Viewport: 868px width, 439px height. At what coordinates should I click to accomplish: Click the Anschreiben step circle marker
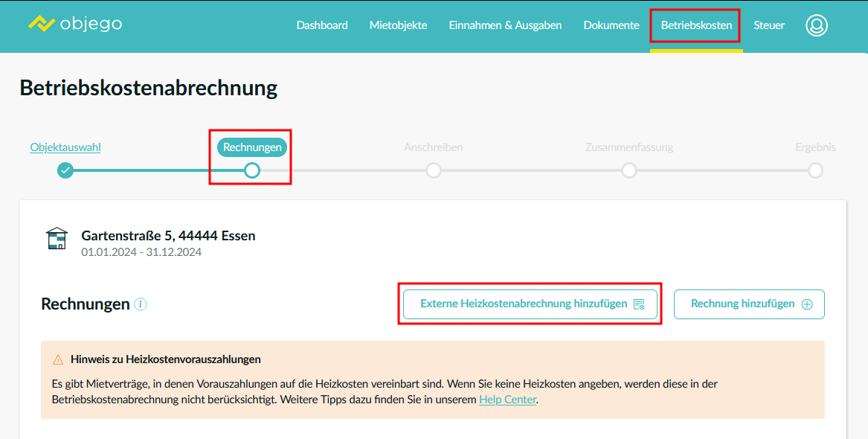pyautogui.click(x=434, y=170)
